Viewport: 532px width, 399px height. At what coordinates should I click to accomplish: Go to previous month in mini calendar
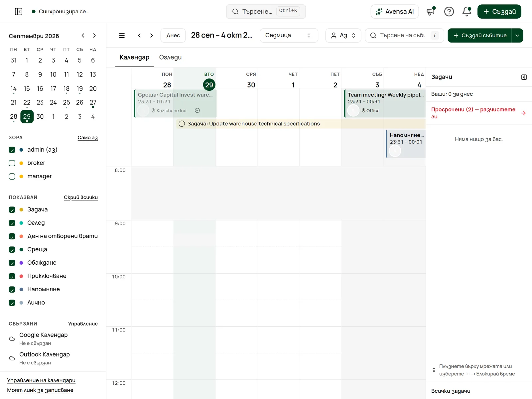click(83, 36)
